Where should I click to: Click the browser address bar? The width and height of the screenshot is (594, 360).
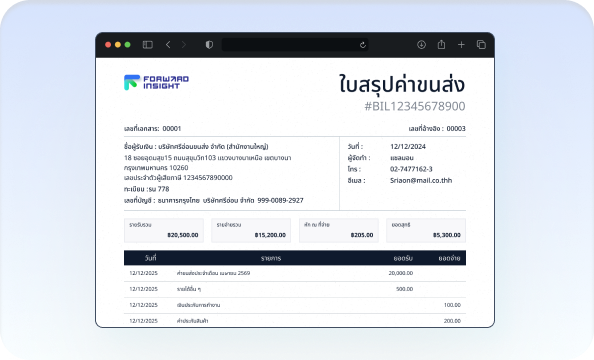pos(295,45)
